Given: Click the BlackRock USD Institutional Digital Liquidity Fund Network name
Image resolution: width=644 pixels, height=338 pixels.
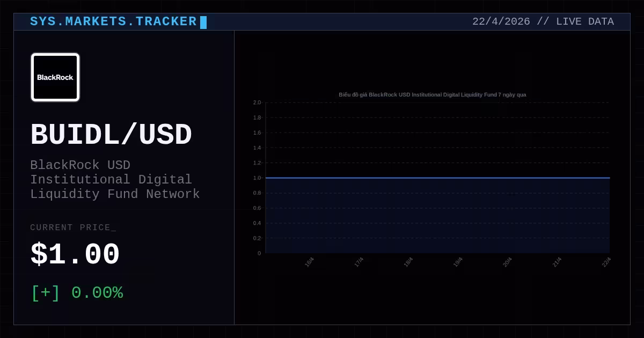Looking at the screenshot, I should tap(115, 179).
